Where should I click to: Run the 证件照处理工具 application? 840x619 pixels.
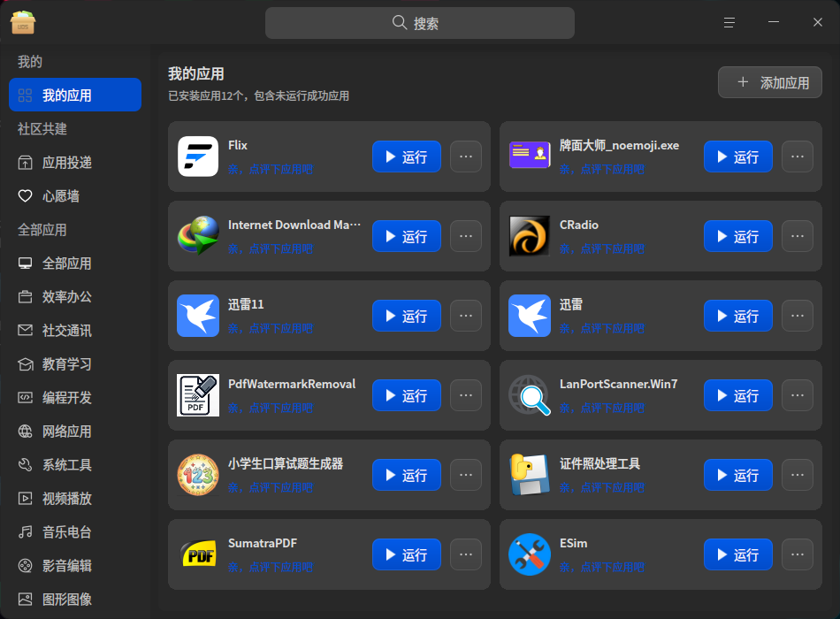(x=738, y=475)
